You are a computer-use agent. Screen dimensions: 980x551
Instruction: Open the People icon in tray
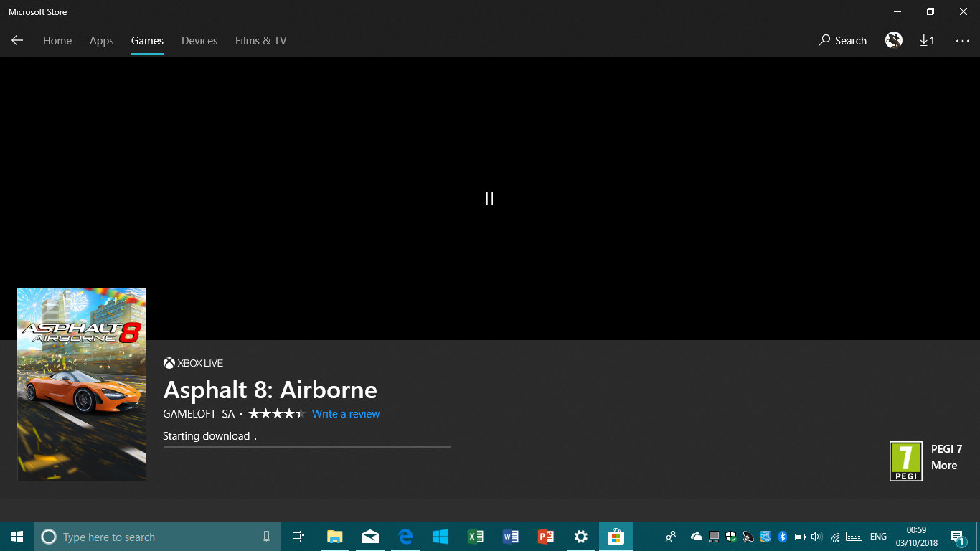coord(671,537)
